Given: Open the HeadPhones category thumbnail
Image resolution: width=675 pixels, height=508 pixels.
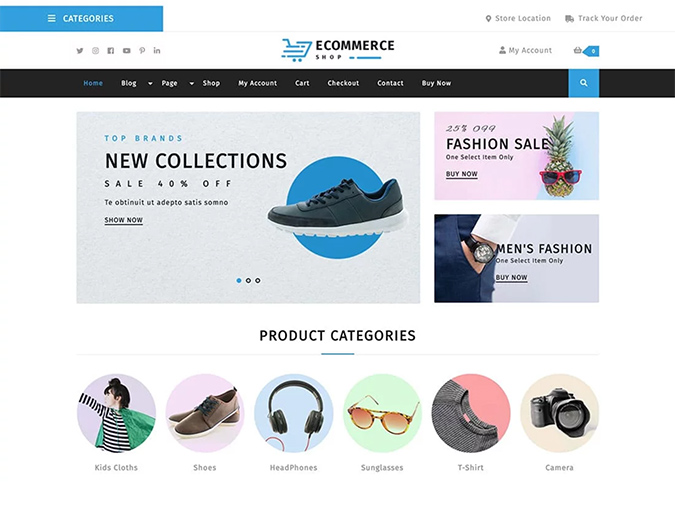Looking at the screenshot, I should 294,413.
